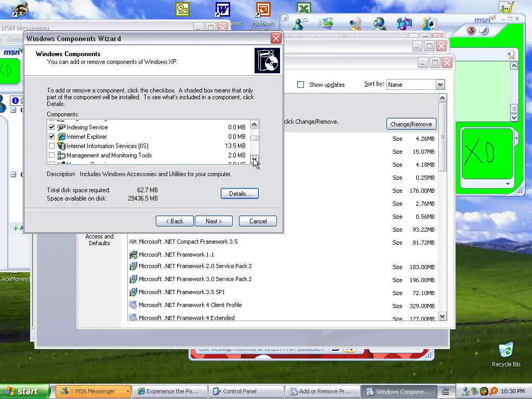Click components list scroll down arrow
Screen dimensions: 532x399
[x=255, y=159]
